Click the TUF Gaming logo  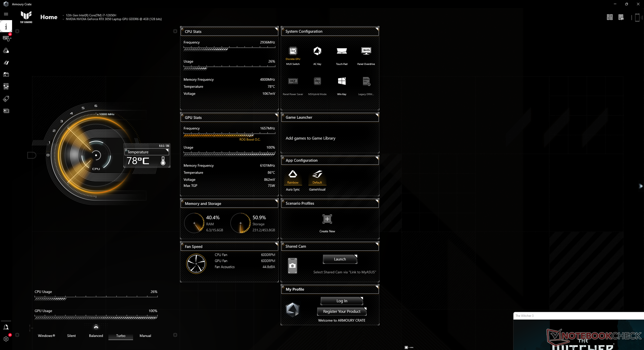click(26, 17)
